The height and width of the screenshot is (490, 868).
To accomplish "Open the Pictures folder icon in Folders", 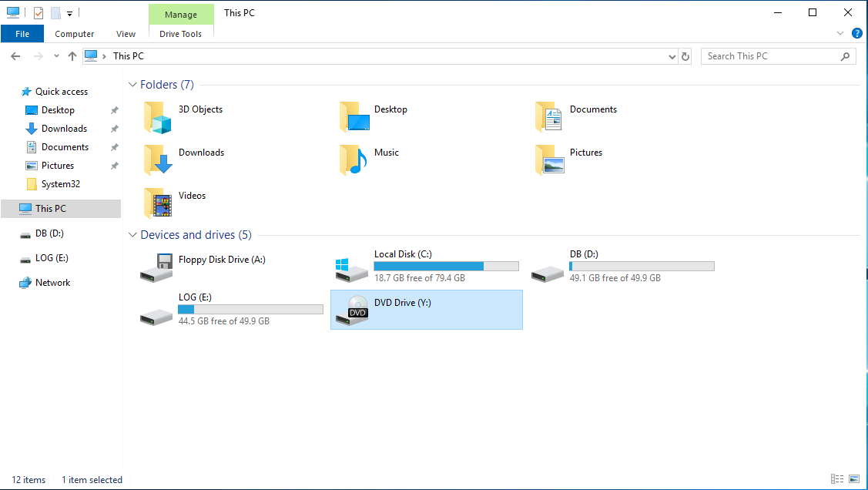I will [550, 160].
